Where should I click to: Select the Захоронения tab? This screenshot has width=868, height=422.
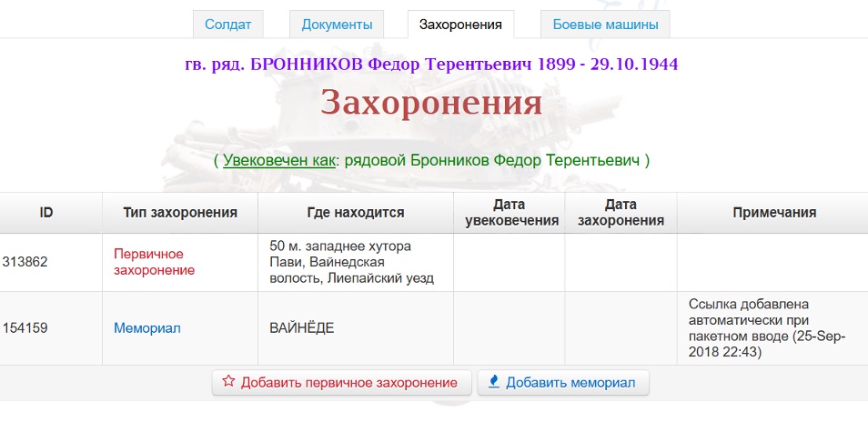click(x=460, y=25)
